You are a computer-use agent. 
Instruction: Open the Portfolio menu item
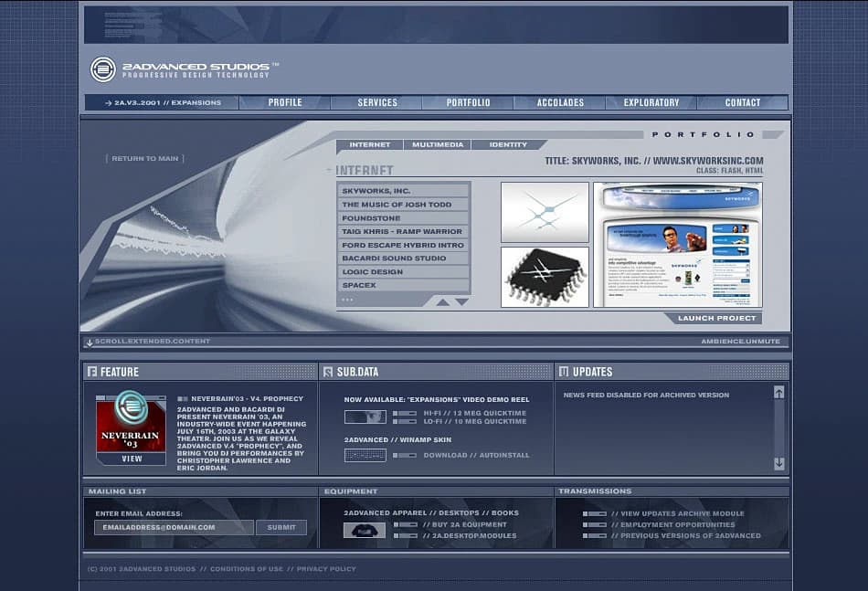click(x=469, y=102)
